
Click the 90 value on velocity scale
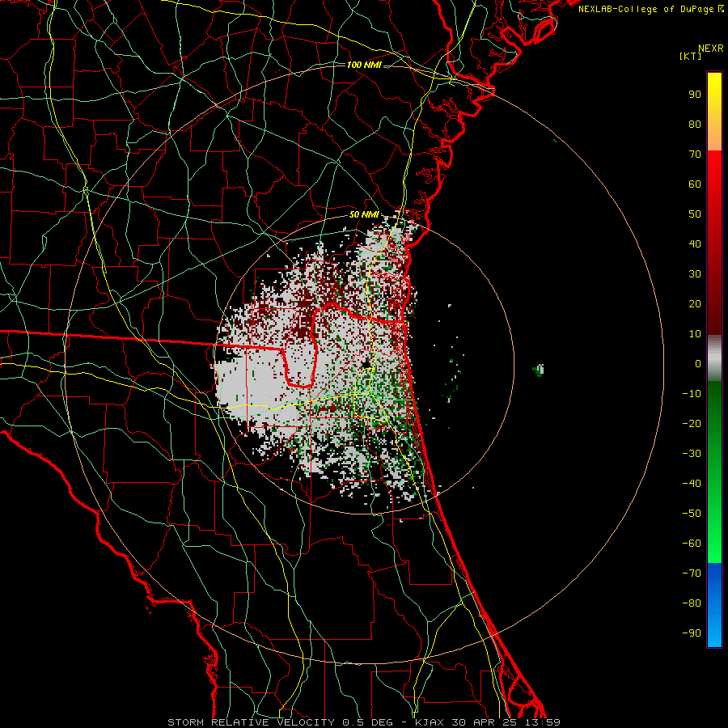695,95
